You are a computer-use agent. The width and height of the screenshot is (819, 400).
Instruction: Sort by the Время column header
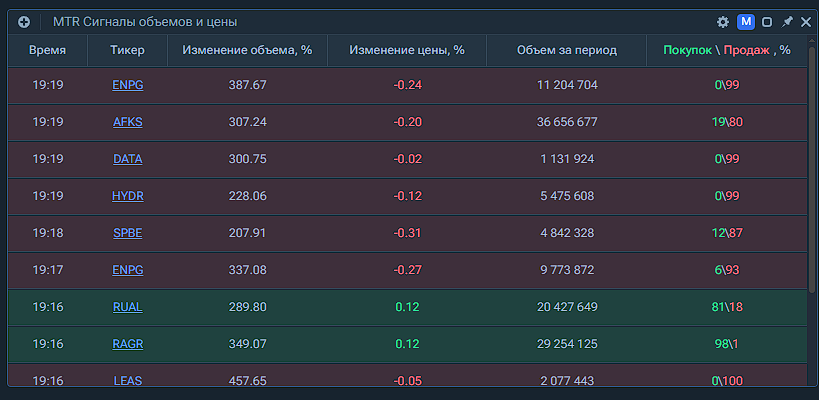click(x=48, y=50)
